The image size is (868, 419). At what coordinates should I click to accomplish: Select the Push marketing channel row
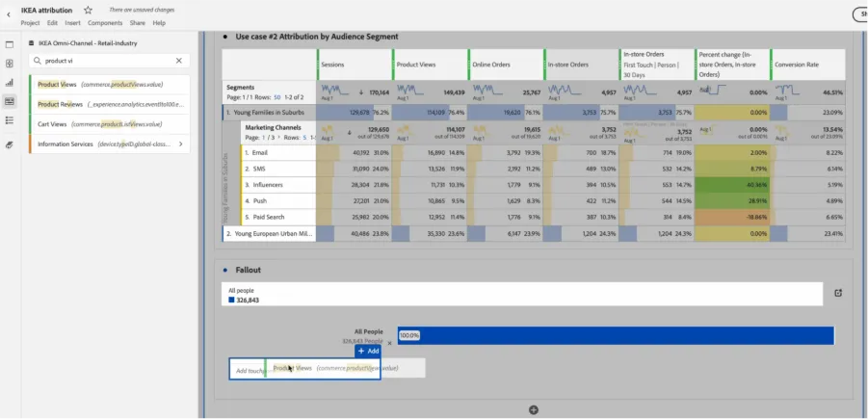[278, 201]
